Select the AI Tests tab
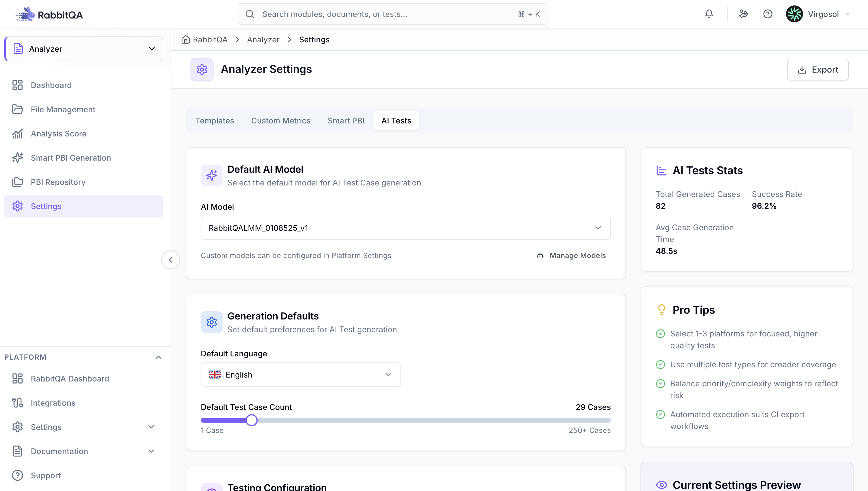The width and height of the screenshot is (868, 491). pyautogui.click(x=396, y=120)
